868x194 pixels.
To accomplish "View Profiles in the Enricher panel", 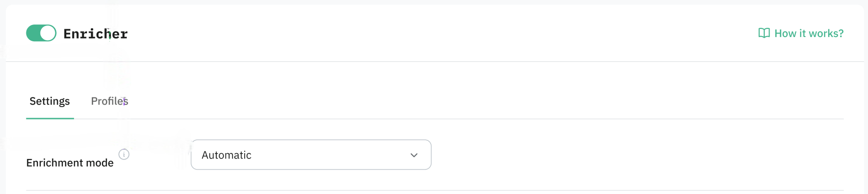I will (x=110, y=101).
